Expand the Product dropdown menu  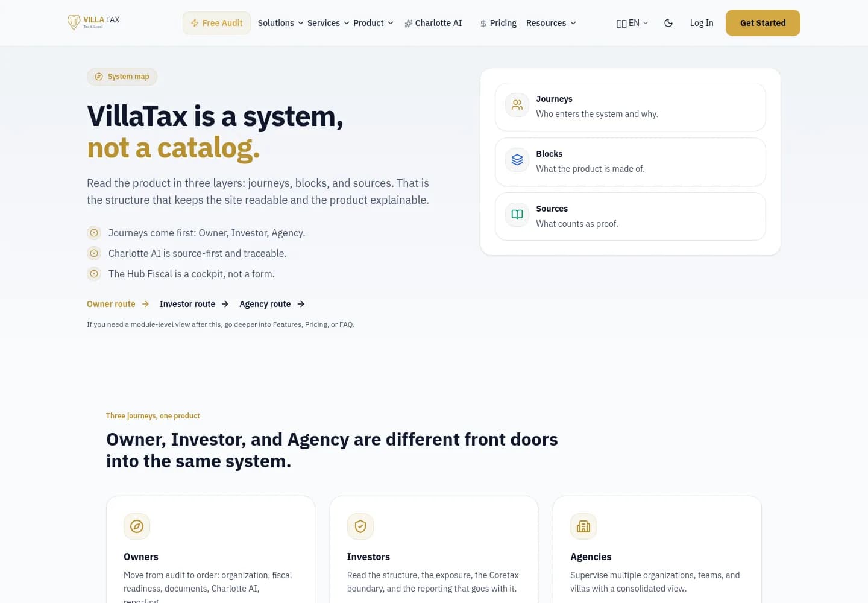pos(373,23)
